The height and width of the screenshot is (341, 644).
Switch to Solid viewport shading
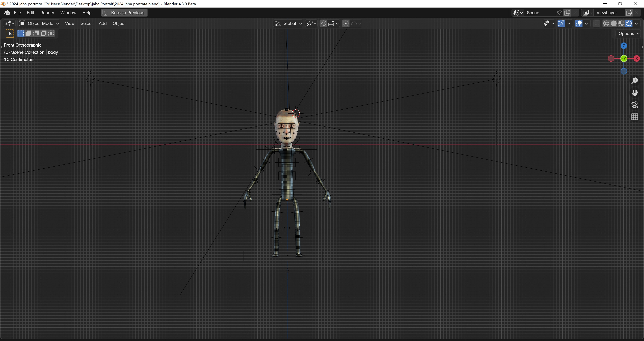point(613,23)
